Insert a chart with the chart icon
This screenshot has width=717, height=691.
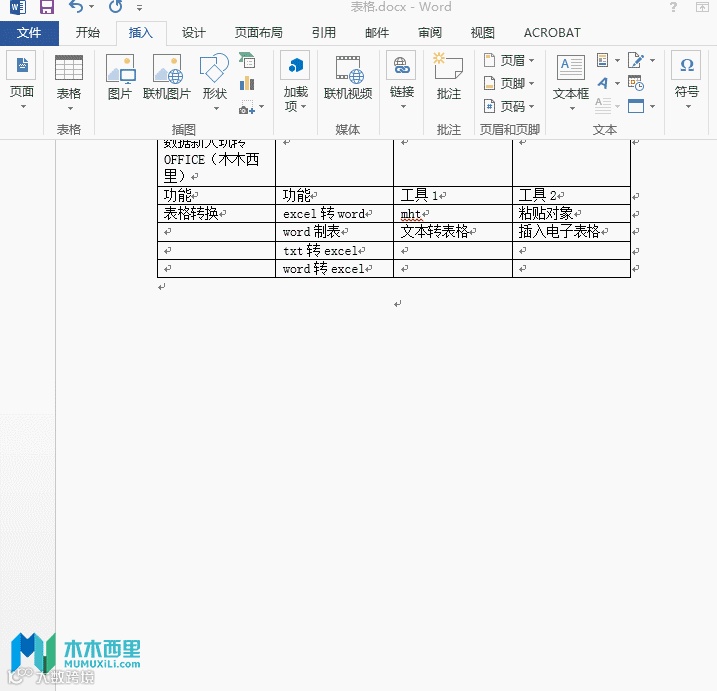pyautogui.click(x=247, y=83)
